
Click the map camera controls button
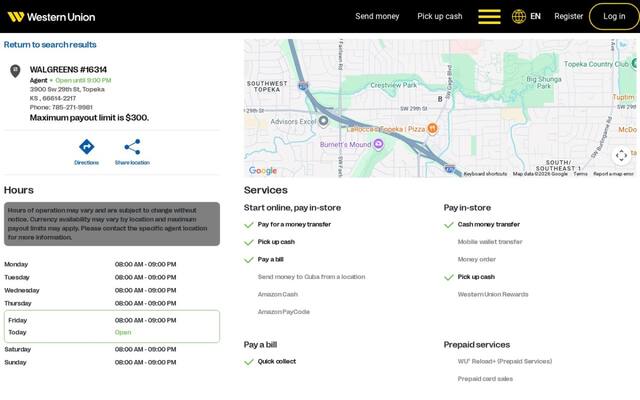click(621, 155)
